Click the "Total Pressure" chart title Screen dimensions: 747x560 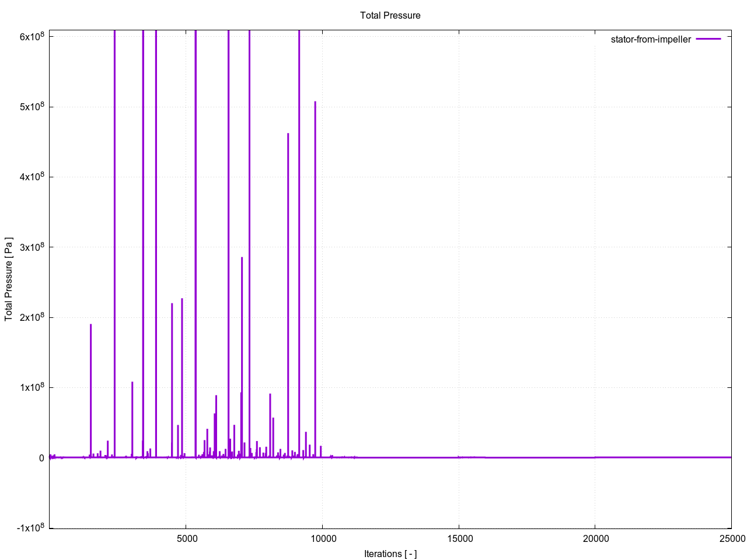click(390, 16)
